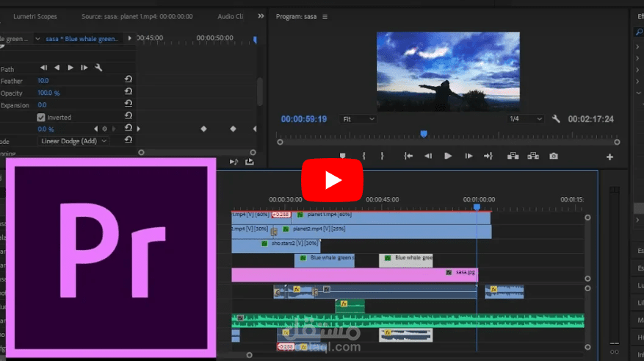Edit the mask Opacity value 100.0 %
The image size is (644, 361).
48,93
